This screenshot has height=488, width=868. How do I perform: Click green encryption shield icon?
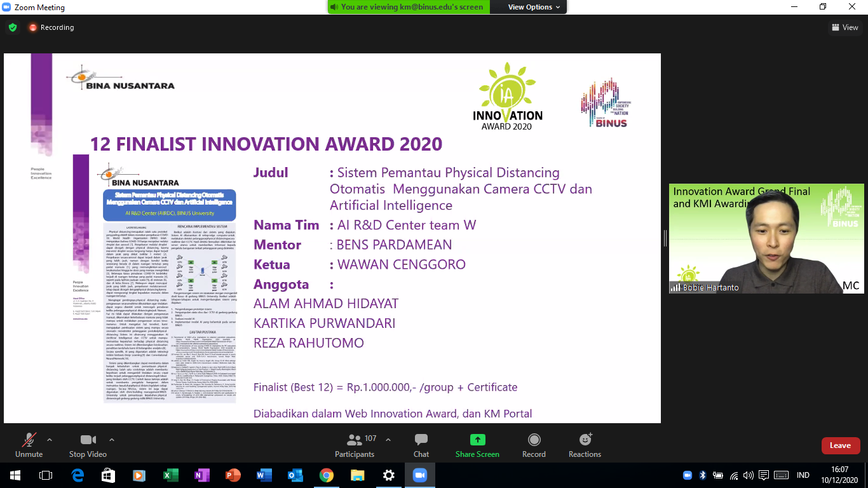click(x=13, y=27)
